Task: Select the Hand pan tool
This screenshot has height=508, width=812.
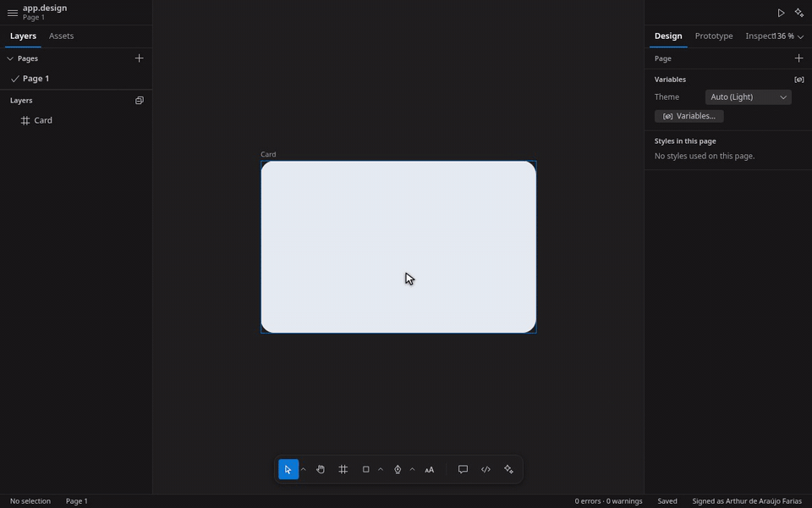Action: tap(321, 470)
